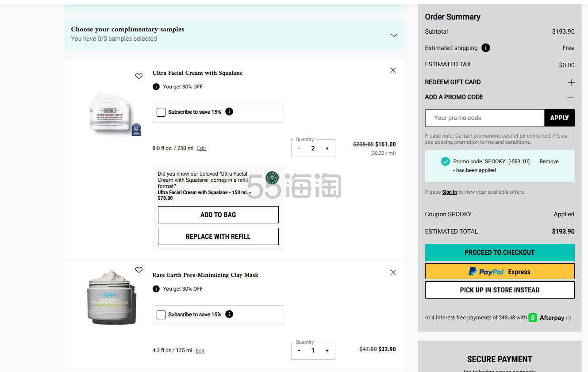Expand Redeem Gift Card with plus icon
Screen dimensions: 588x372
(x=571, y=82)
